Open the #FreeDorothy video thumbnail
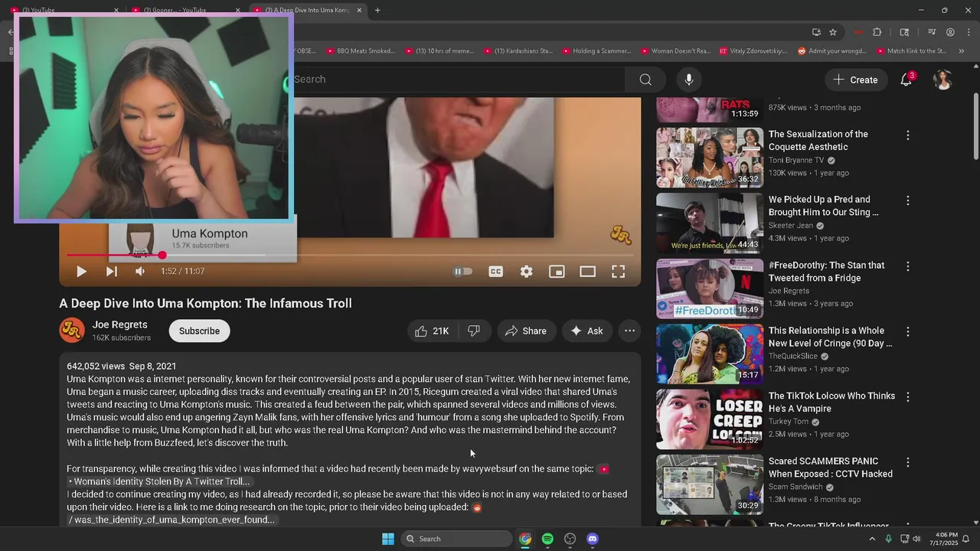 coord(710,289)
